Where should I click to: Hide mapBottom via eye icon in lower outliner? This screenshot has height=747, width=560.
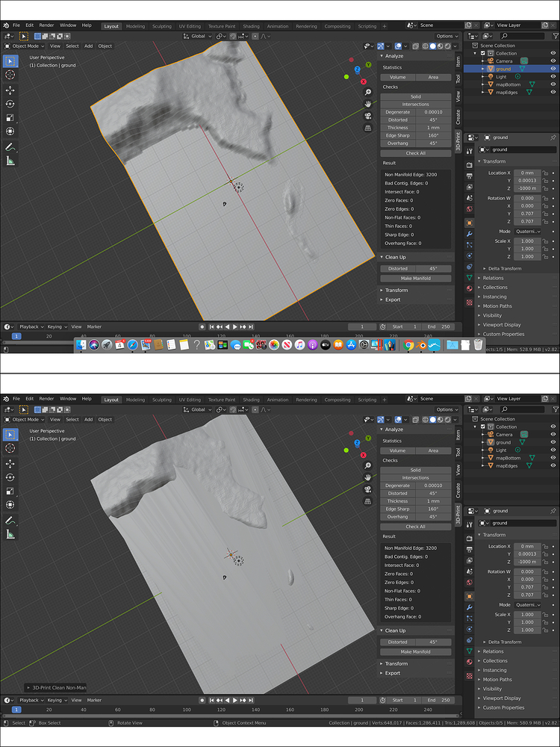pyautogui.click(x=553, y=458)
